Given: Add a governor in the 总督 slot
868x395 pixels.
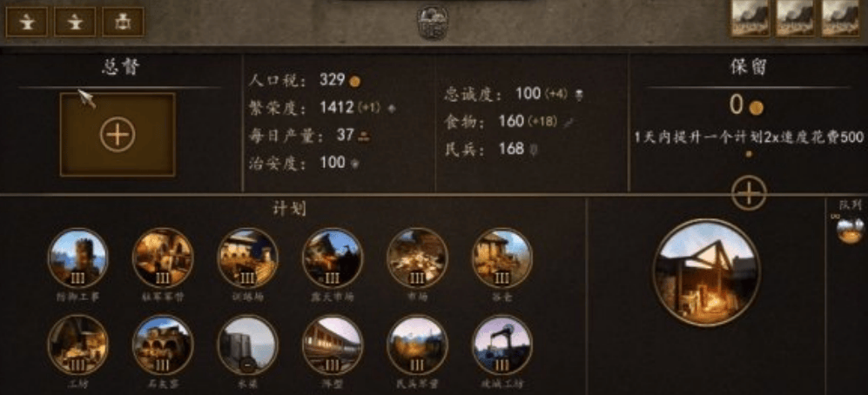Looking at the screenshot, I should (118, 135).
